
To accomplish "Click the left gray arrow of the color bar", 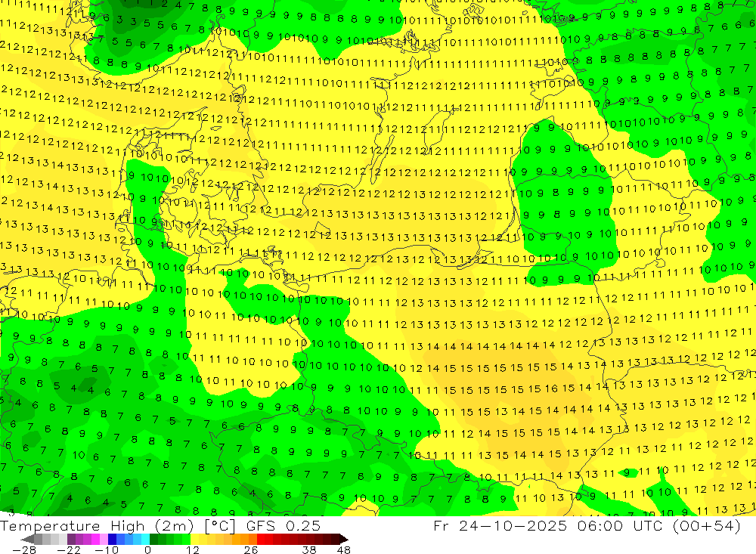I will (x=27, y=539).
